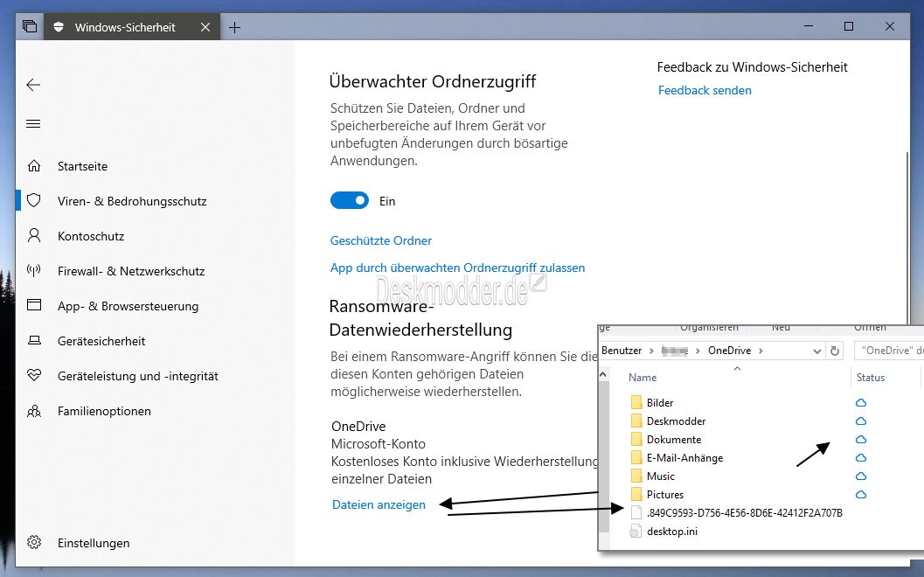
Task: Click the desktop.ini file icon
Action: 636,531
